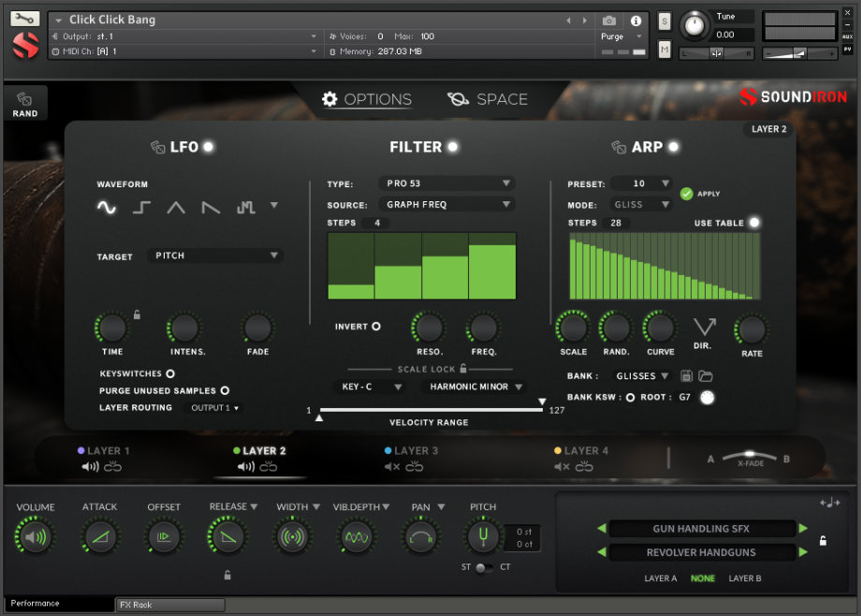
Task: Open the Filter Type dropdown showing PRO 53
Action: [x=446, y=183]
